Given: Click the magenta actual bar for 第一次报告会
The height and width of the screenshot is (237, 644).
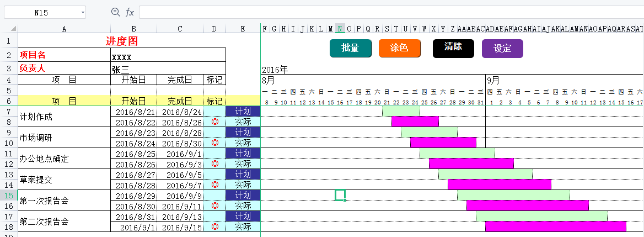Looking at the screenshot, I should pyautogui.click(x=527, y=206).
